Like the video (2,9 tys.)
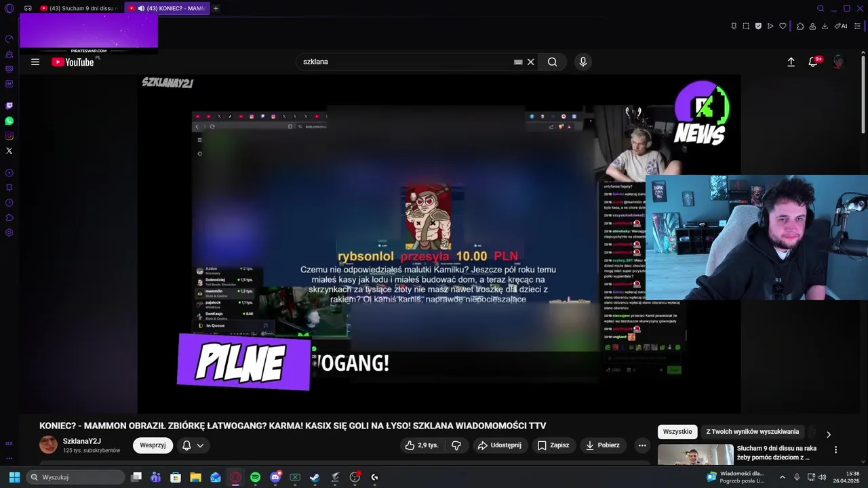 (x=422, y=445)
